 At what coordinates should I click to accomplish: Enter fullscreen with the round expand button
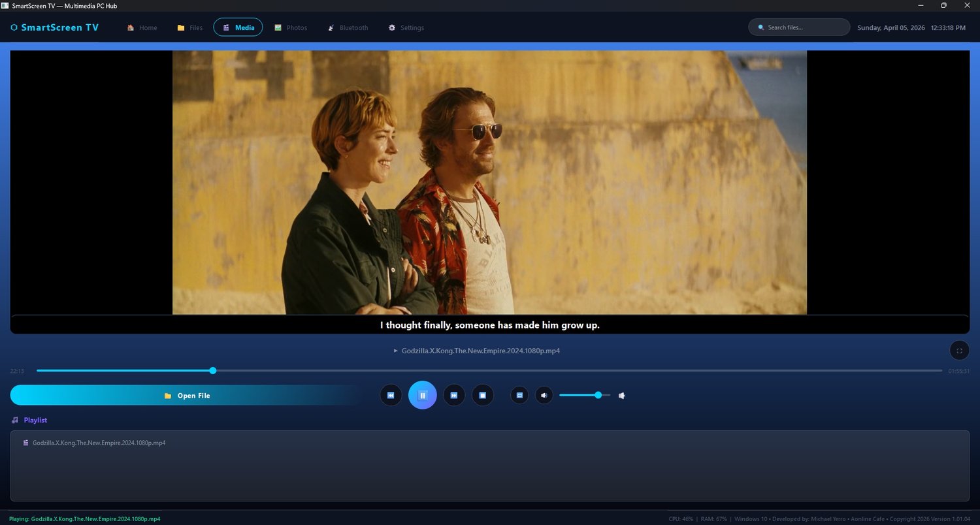coord(959,351)
